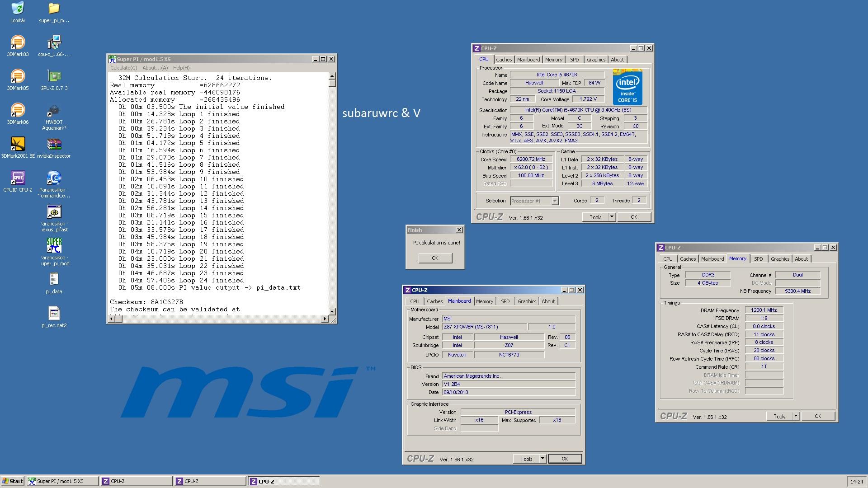Open the pi_data text file icon
Viewport: 868px width, 488px height.
[54, 280]
